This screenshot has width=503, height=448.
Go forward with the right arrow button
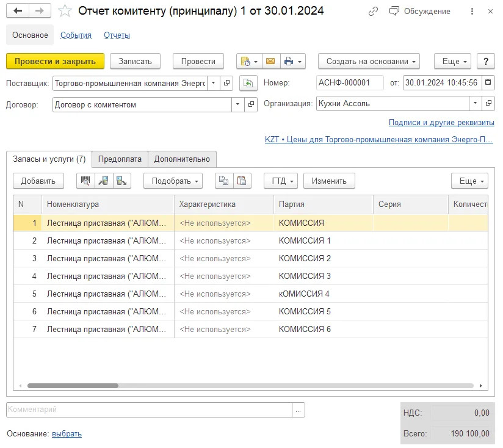[x=40, y=11]
